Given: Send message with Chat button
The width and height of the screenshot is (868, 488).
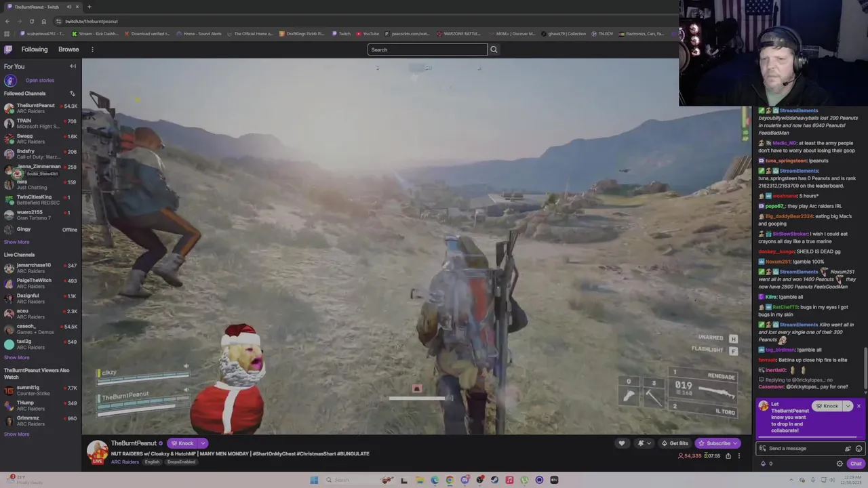Looking at the screenshot, I should pos(856,464).
